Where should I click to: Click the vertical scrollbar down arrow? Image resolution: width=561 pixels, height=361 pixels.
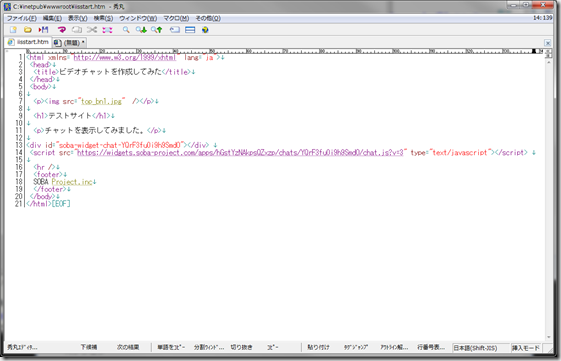click(x=549, y=337)
